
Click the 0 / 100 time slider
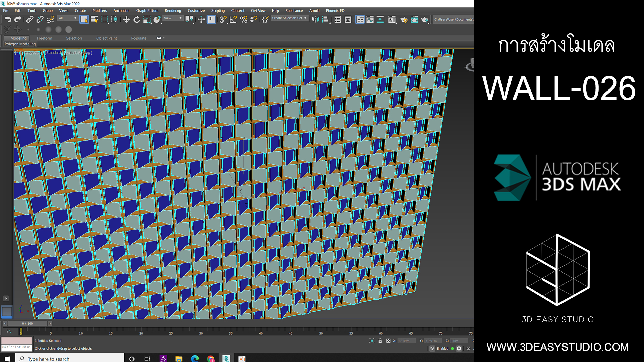28,324
